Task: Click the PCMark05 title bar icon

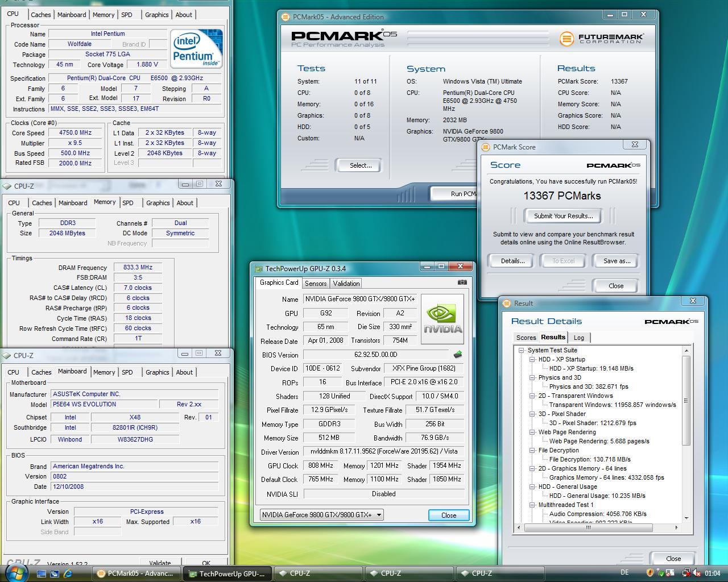Action: tap(286, 17)
